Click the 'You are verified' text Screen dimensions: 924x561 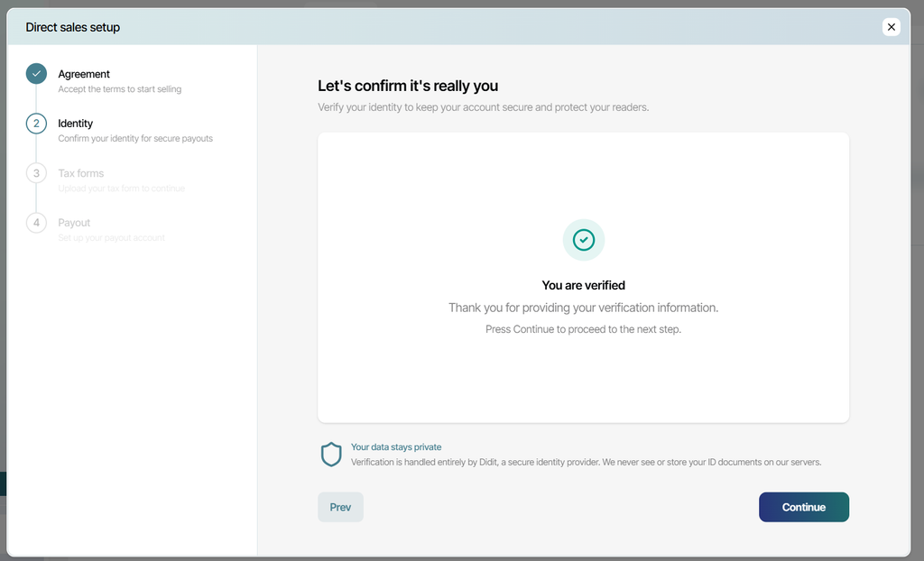[584, 285]
